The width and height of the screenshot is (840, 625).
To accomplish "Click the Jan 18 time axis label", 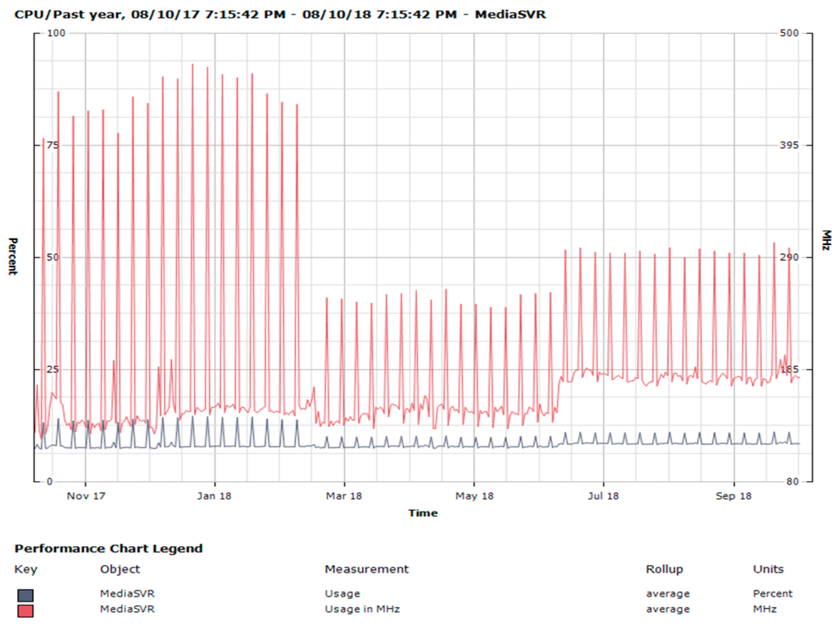I will (214, 496).
